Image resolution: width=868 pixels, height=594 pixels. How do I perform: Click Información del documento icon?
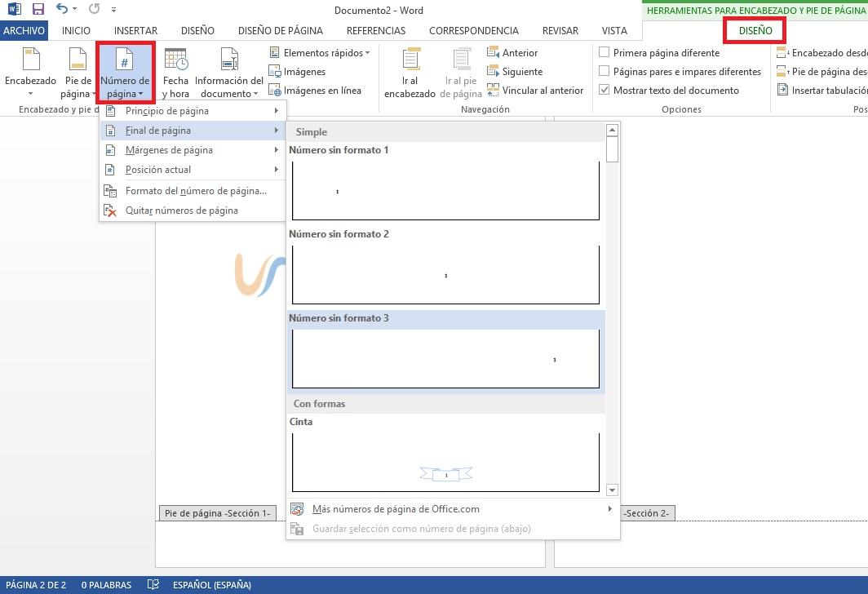click(228, 61)
